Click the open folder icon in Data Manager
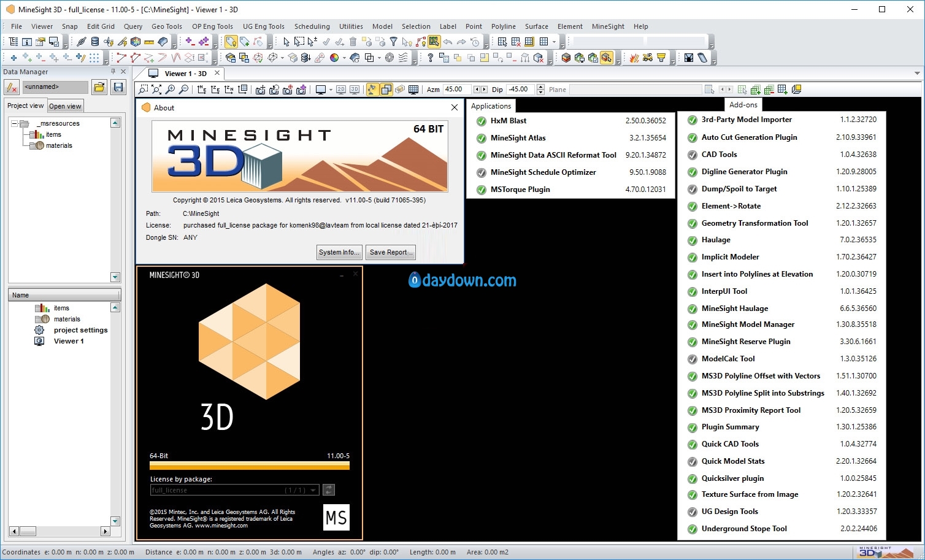Screen dimensions: 925x560 pos(99,88)
